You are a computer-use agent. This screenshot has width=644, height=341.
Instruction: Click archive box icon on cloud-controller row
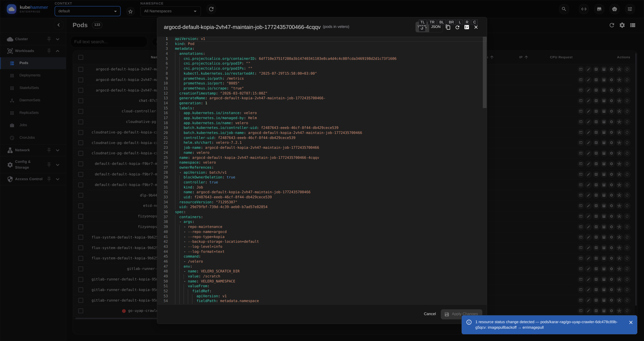click(604, 111)
